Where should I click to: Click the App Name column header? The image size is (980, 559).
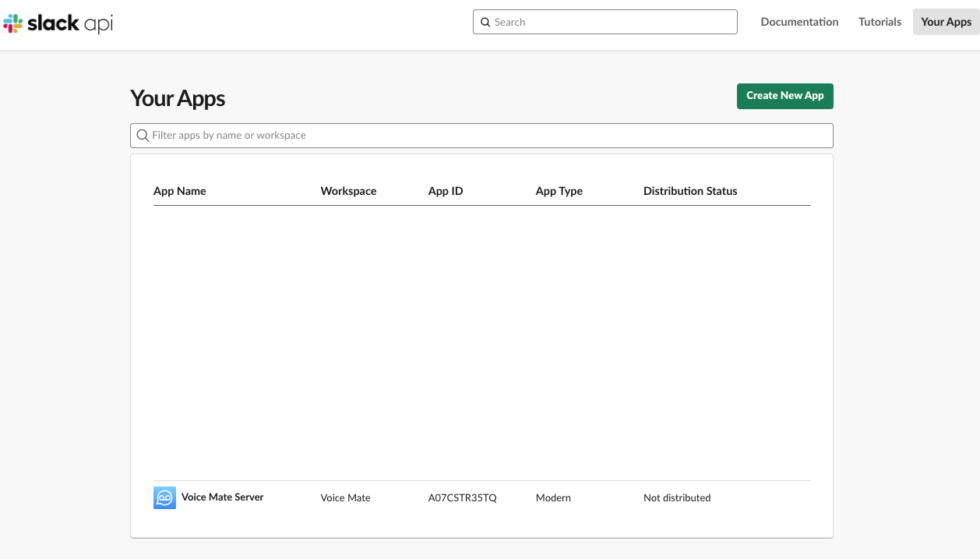click(x=180, y=191)
